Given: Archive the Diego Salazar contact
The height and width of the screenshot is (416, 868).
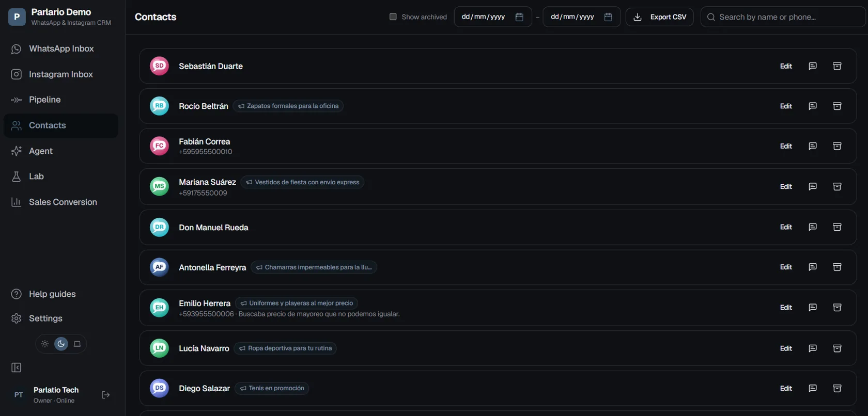Looking at the screenshot, I should [837, 388].
